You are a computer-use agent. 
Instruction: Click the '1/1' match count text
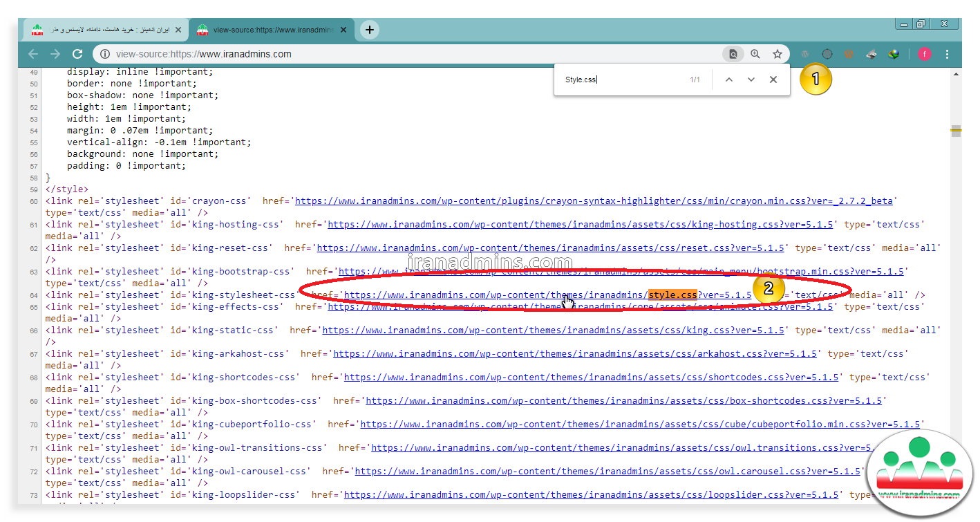point(695,80)
